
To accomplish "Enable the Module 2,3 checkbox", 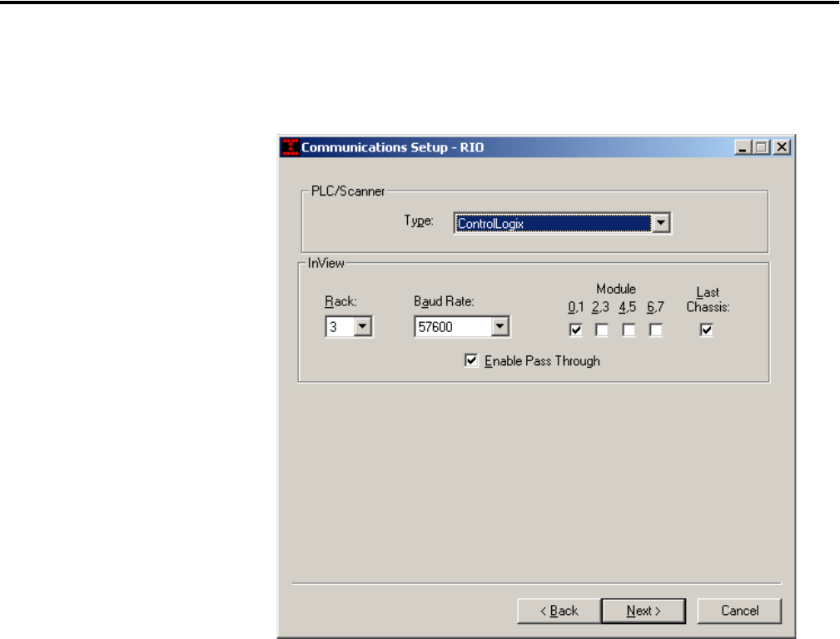I will tap(602, 330).
